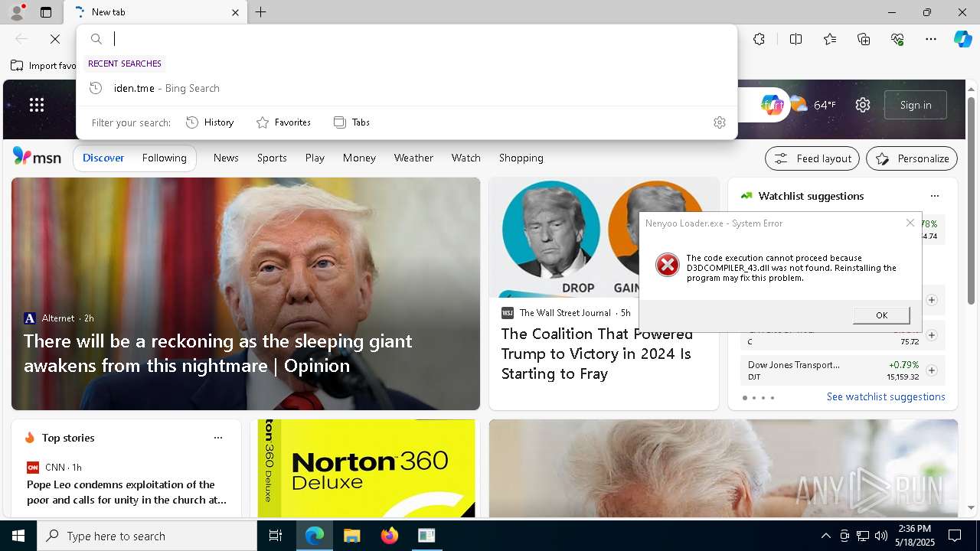Open the Collections toolbar icon
Screen dimensions: 980x551
pyautogui.click(x=864, y=39)
